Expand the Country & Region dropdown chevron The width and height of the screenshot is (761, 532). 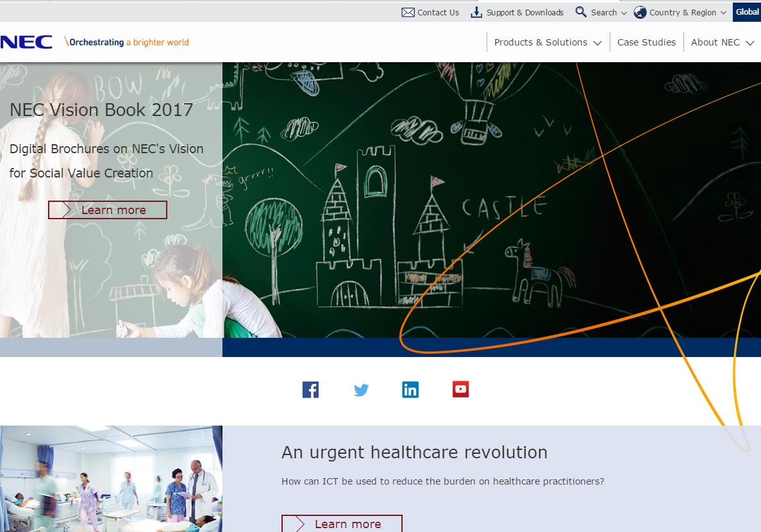[x=723, y=13]
